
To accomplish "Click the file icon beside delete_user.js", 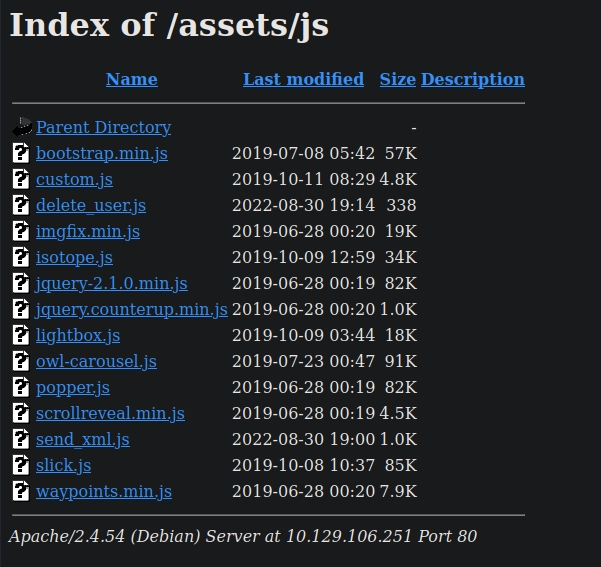I will (22, 205).
